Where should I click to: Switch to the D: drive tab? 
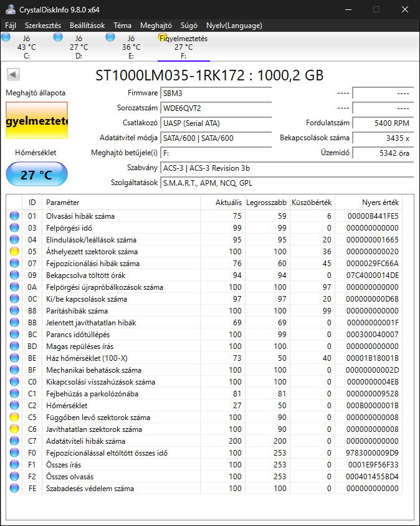coord(79,47)
